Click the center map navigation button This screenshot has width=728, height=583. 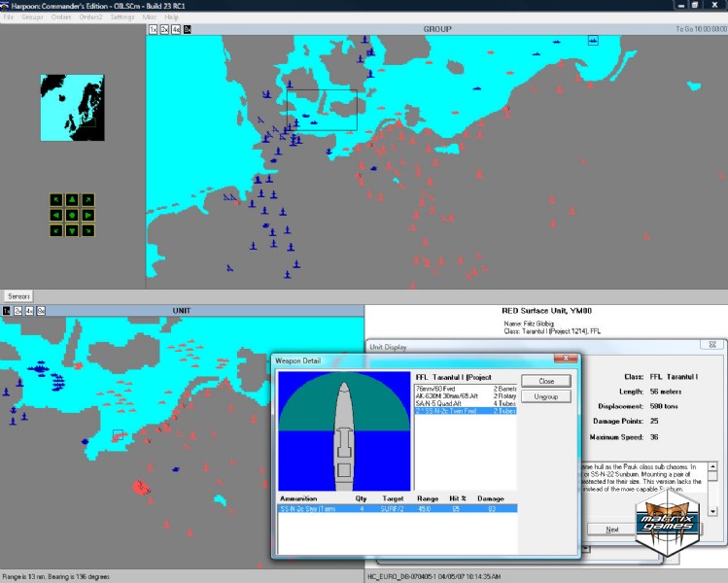coord(73,215)
